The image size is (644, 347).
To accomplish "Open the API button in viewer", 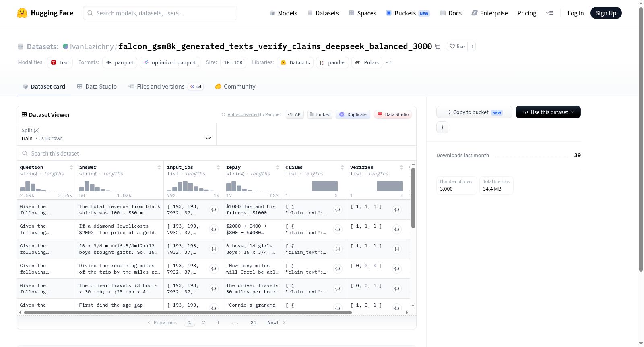I will coord(295,114).
